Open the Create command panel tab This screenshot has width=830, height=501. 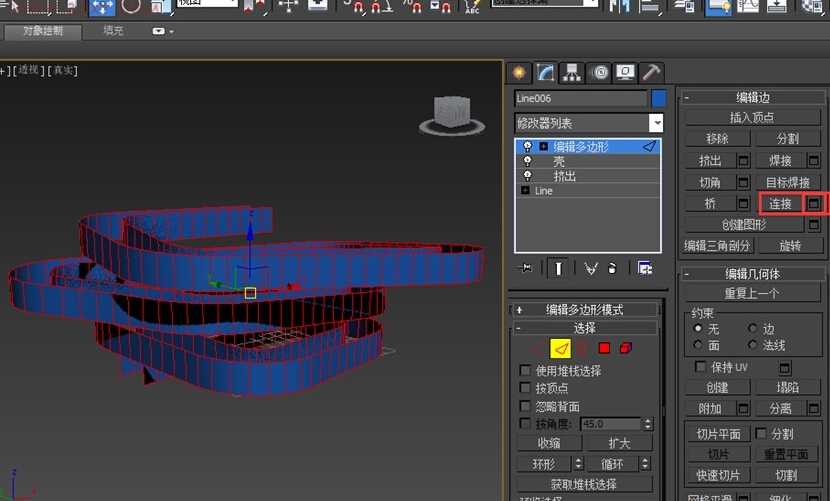[519, 73]
